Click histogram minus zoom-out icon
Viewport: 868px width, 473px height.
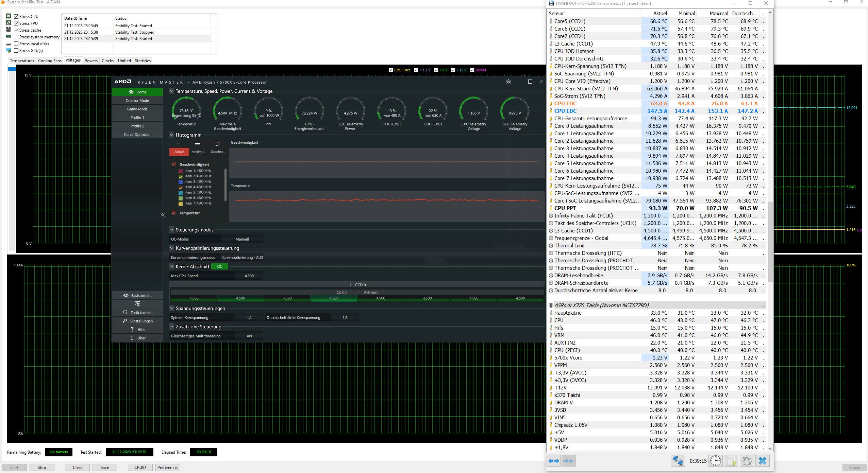(197, 143)
